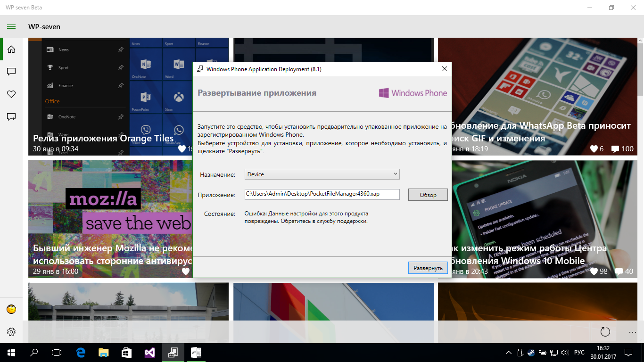
Task: Open Windows Store from taskbar
Action: click(126, 352)
